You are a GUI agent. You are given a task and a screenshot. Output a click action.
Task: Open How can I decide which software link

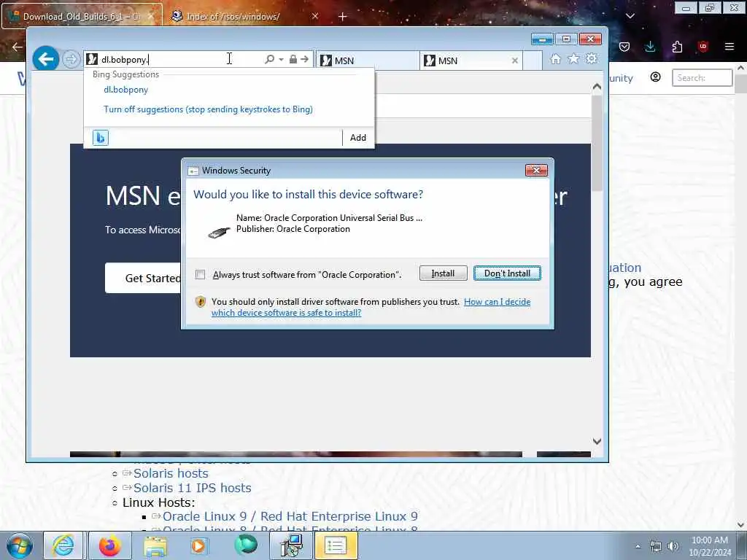pyautogui.click(x=371, y=307)
